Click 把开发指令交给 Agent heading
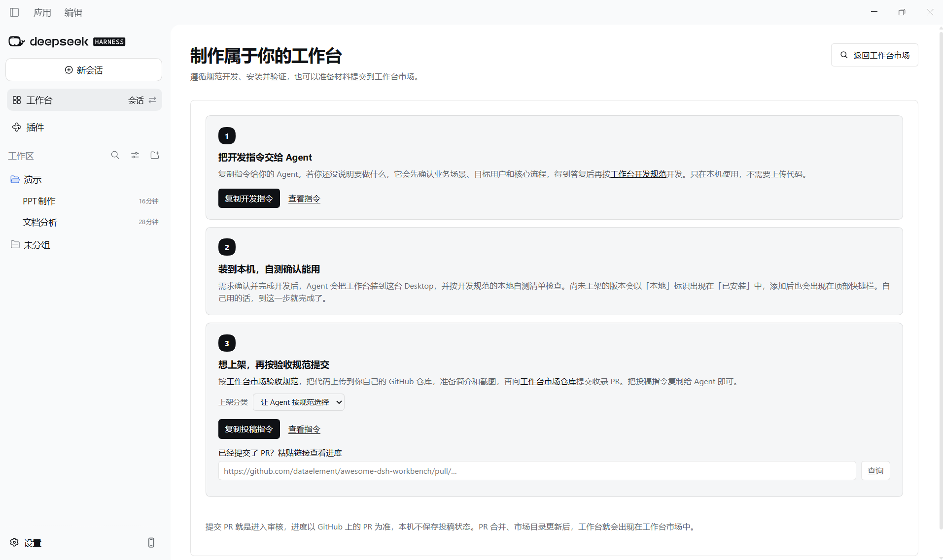Screen dimensions: 943x560 (x=265, y=157)
